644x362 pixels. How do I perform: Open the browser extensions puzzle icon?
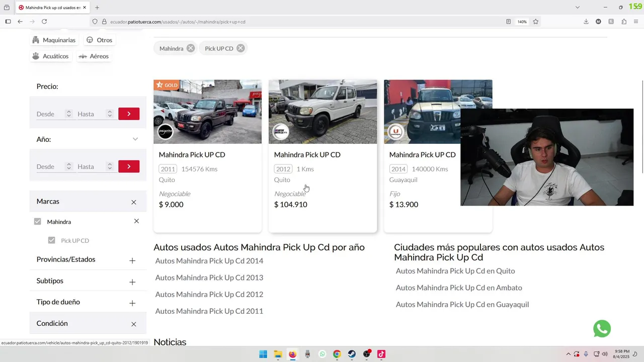pos(624,22)
